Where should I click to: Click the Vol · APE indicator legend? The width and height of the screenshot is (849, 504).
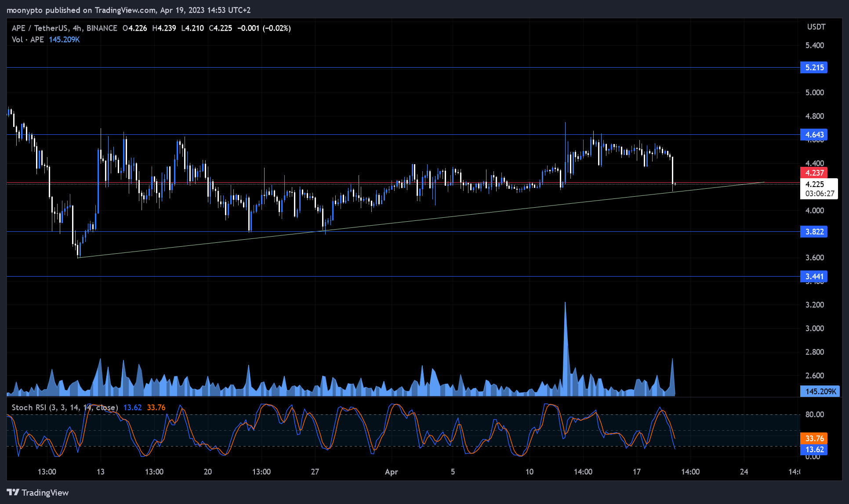28,40
